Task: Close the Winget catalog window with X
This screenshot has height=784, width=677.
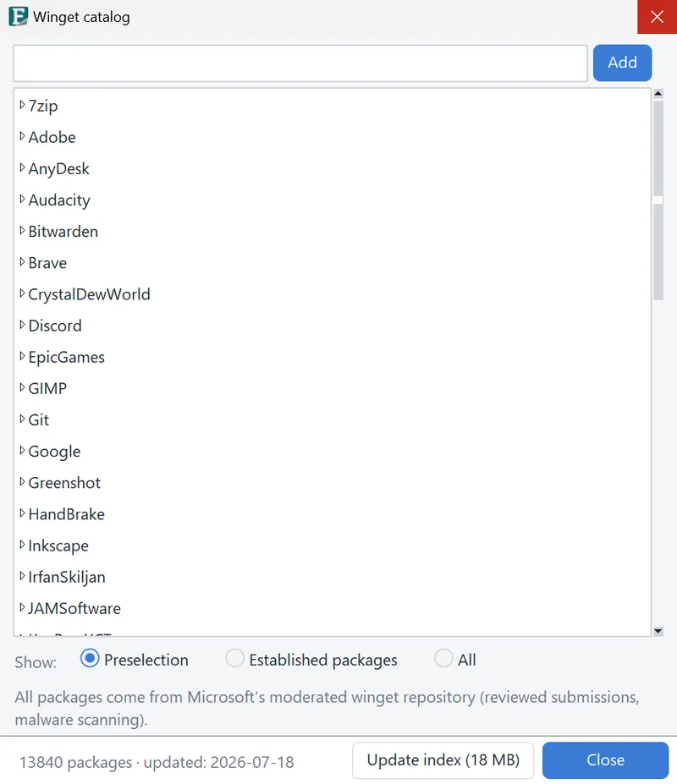Action: click(x=657, y=17)
